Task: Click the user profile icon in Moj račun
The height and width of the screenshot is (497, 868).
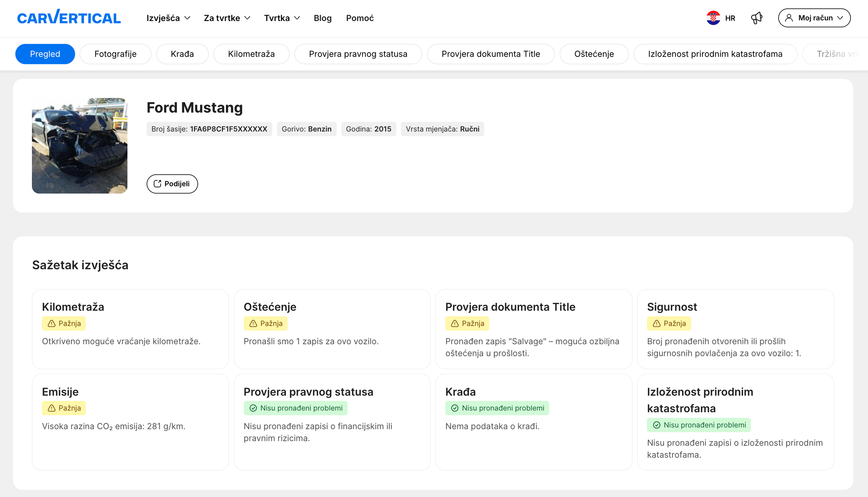Action: click(x=789, y=18)
